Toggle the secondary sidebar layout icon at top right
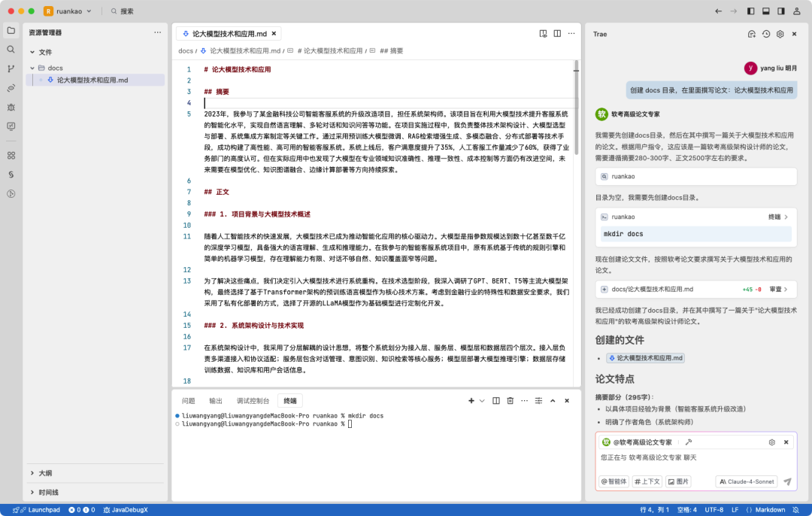Image resolution: width=812 pixels, height=516 pixels. click(782, 11)
